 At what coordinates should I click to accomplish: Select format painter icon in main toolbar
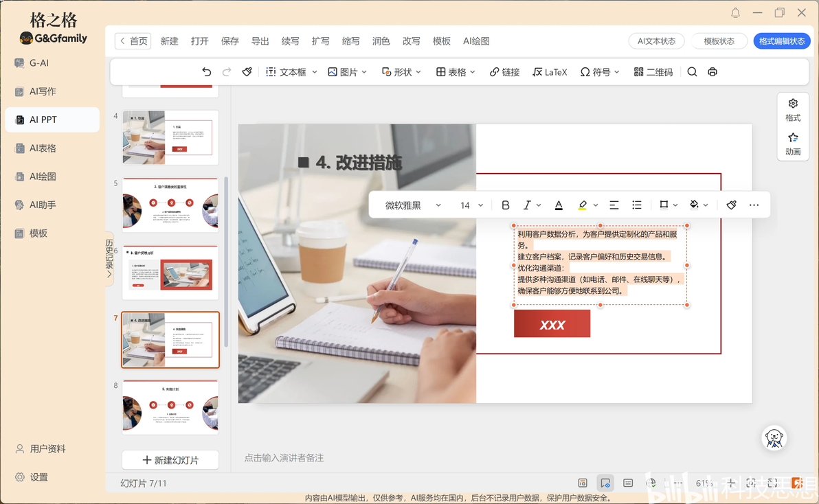point(247,72)
